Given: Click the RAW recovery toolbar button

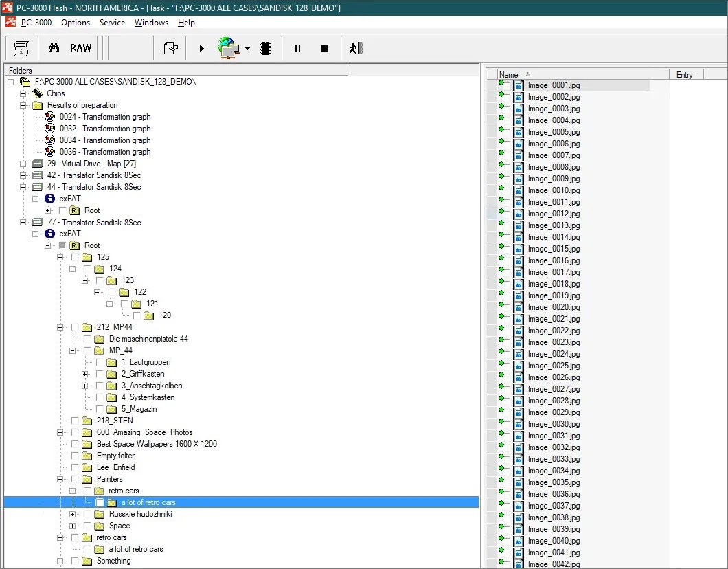Looking at the screenshot, I should (x=80, y=48).
